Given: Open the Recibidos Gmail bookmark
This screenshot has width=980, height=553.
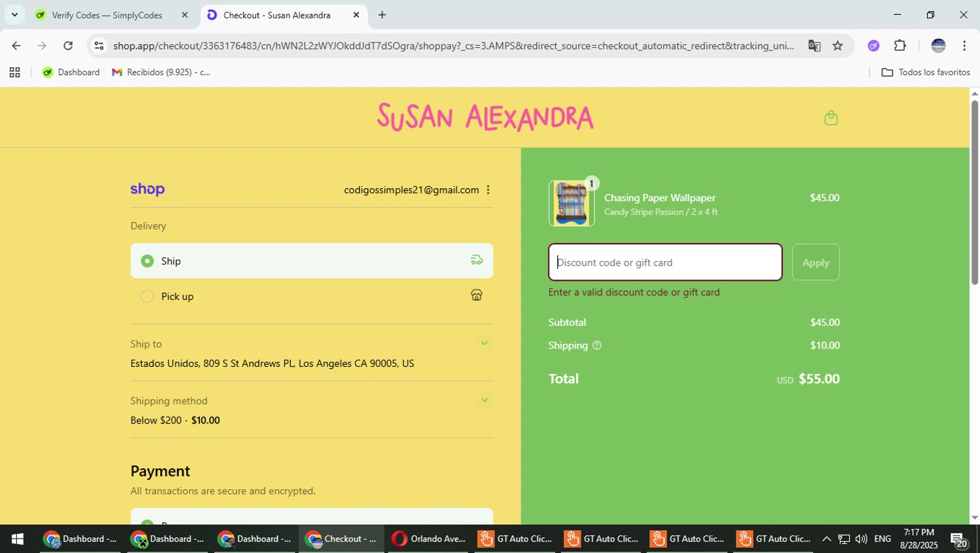Looking at the screenshot, I should click(x=161, y=72).
